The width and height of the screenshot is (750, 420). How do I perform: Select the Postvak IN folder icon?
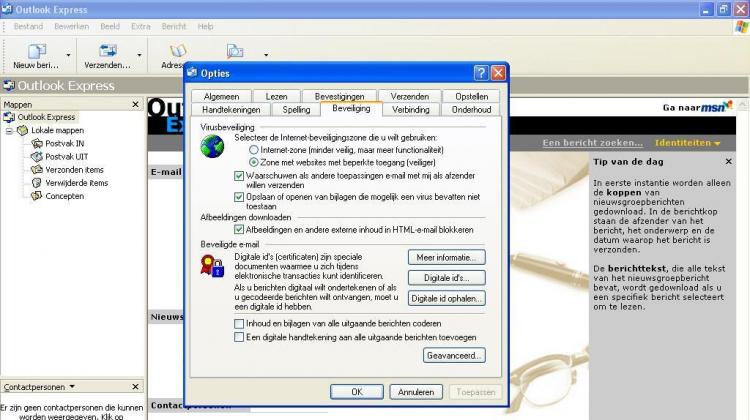37,143
